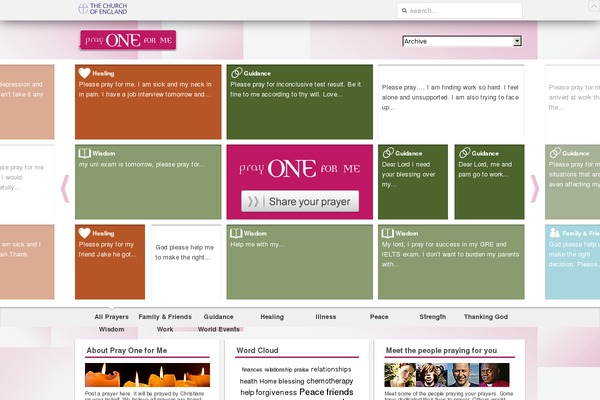600x400 pixels.
Task: Click 'finances' in the word cloud
Action: coord(252,369)
